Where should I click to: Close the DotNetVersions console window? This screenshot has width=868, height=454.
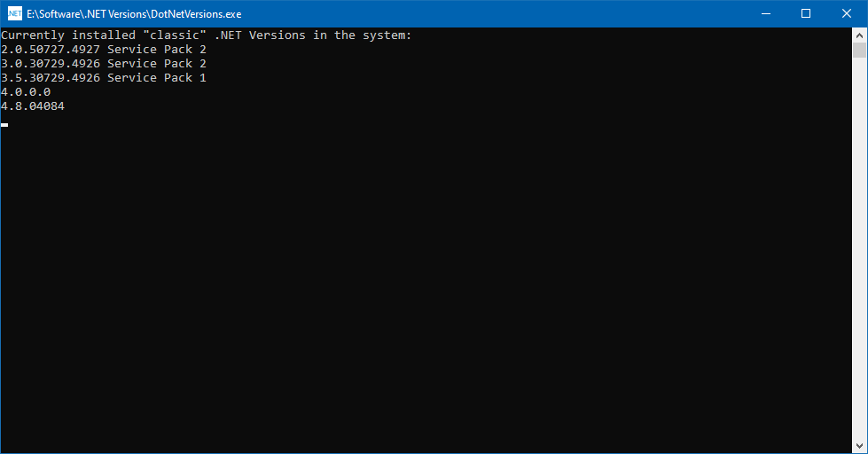[847, 14]
